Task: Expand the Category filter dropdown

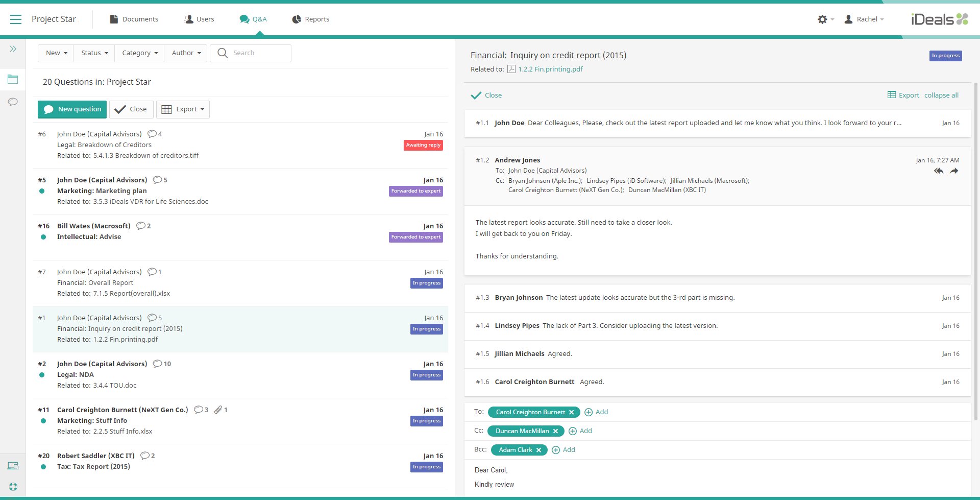Action: [x=140, y=53]
